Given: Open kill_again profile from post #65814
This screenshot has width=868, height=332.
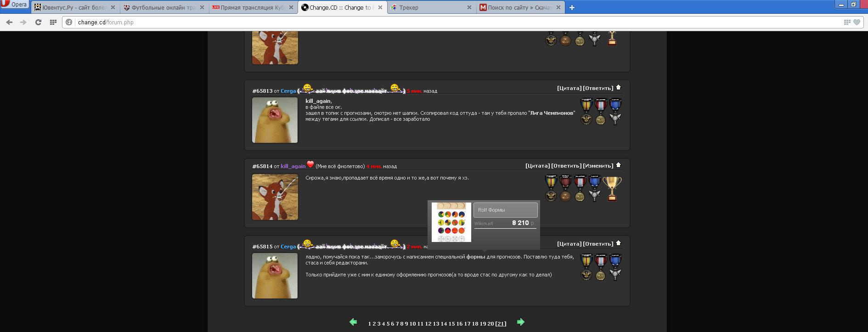Looking at the screenshot, I should pos(293,166).
